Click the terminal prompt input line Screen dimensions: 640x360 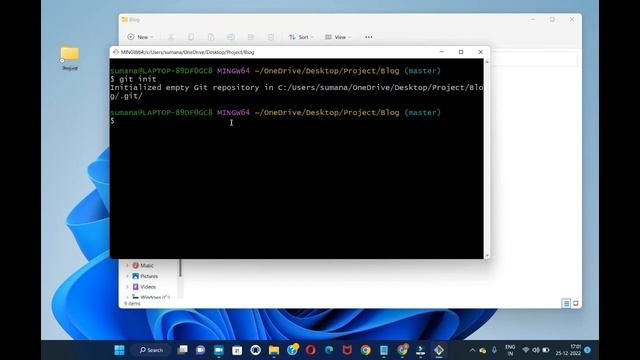tap(296, 121)
